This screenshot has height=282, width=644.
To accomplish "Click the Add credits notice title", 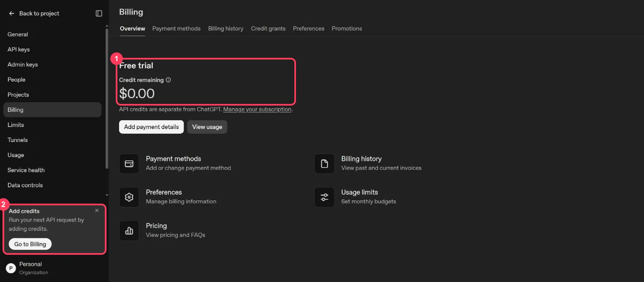I will pos(24,211).
